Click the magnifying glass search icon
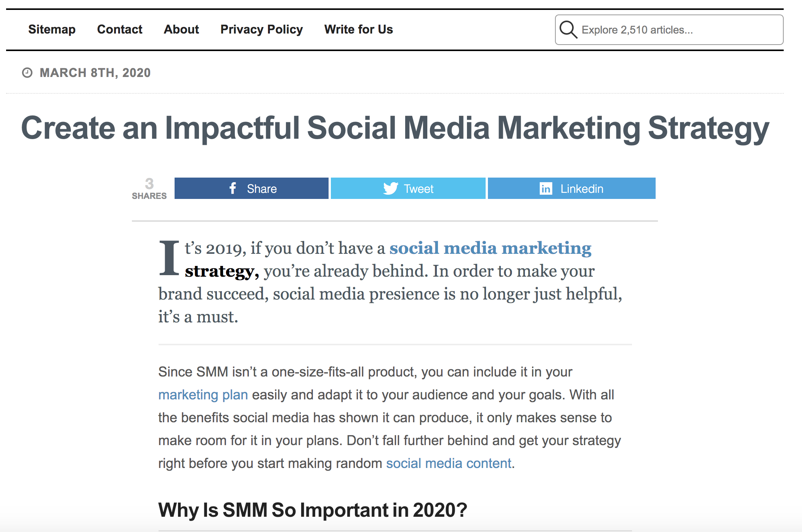Viewport: 802px width, 532px height. (568, 30)
